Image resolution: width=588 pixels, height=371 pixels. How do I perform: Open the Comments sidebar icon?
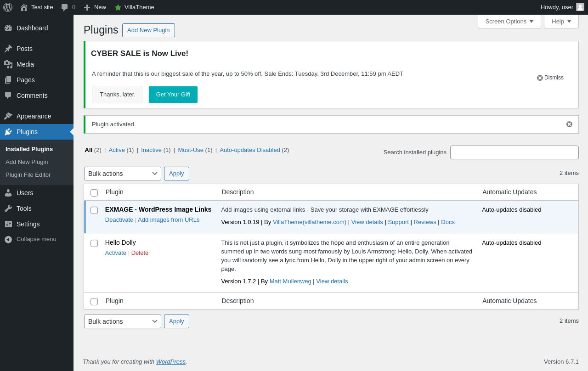point(8,96)
